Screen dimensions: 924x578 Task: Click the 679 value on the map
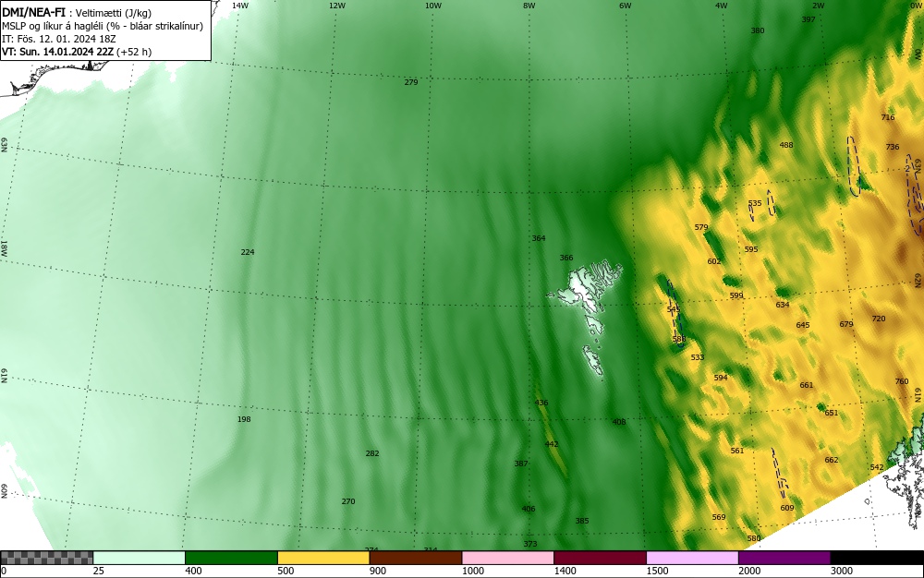846,324
